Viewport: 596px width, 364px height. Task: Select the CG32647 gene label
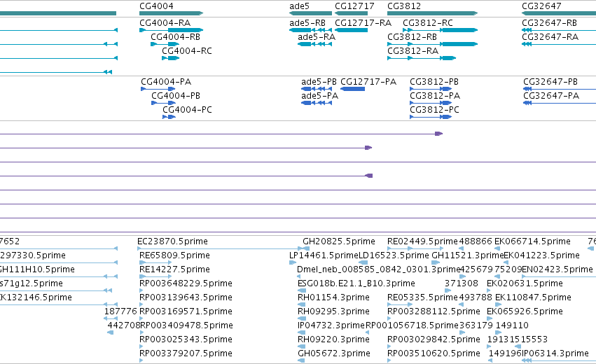pos(541,6)
